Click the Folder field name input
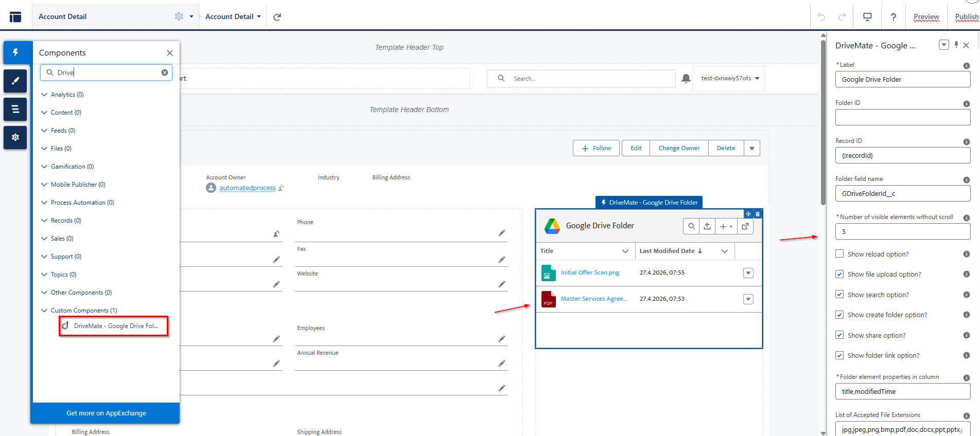The image size is (980, 436). pyautogui.click(x=902, y=193)
